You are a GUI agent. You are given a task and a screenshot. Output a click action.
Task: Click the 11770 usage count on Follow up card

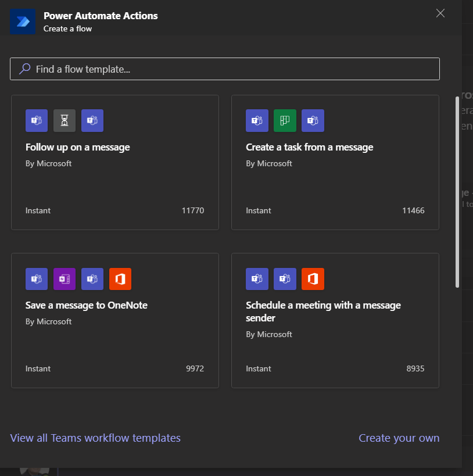click(x=192, y=210)
